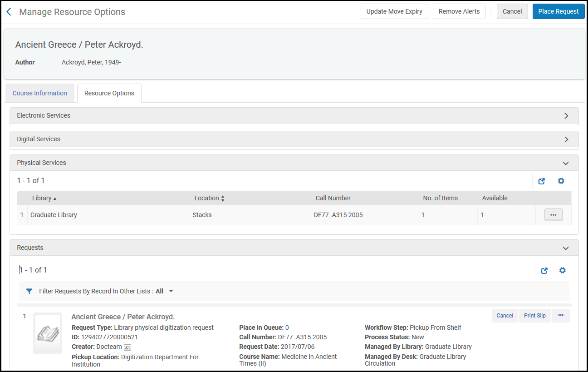The height and width of the screenshot is (372, 588).
Task: Click Update Move Expiry button
Action: coord(394,11)
